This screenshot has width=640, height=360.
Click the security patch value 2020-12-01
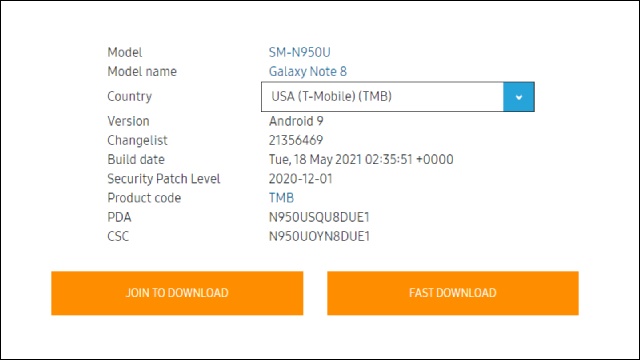[x=300, y=179]
